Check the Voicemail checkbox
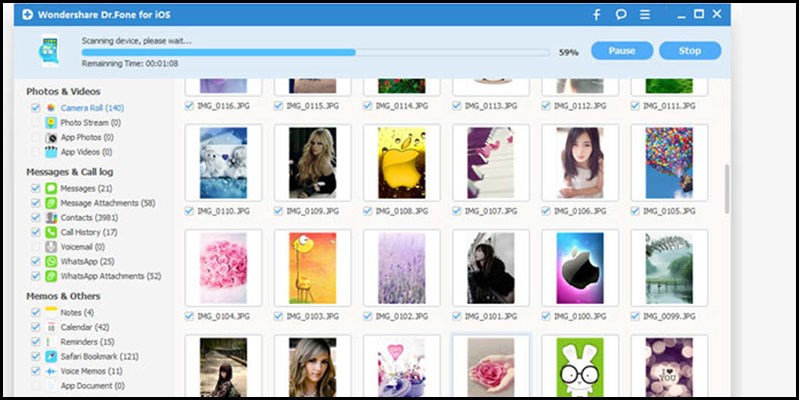 35,247
